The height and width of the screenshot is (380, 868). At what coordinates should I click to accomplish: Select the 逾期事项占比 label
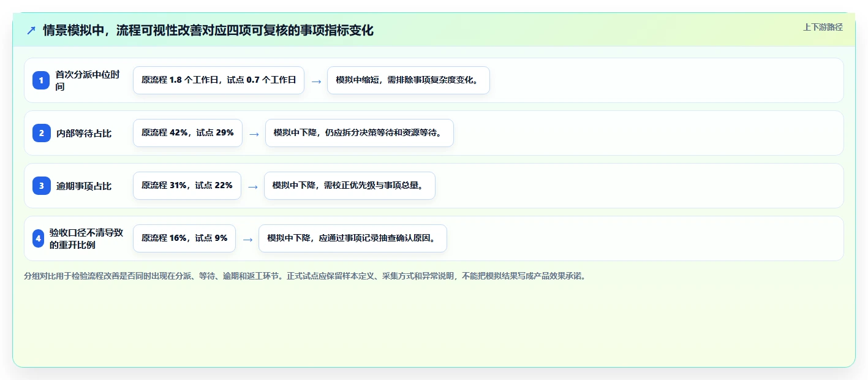click(x=84, y=186)
